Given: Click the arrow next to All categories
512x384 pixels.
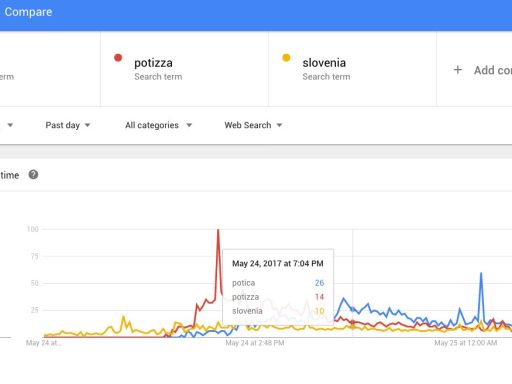Looking at the screenshot, I should [x=189, y=125].
